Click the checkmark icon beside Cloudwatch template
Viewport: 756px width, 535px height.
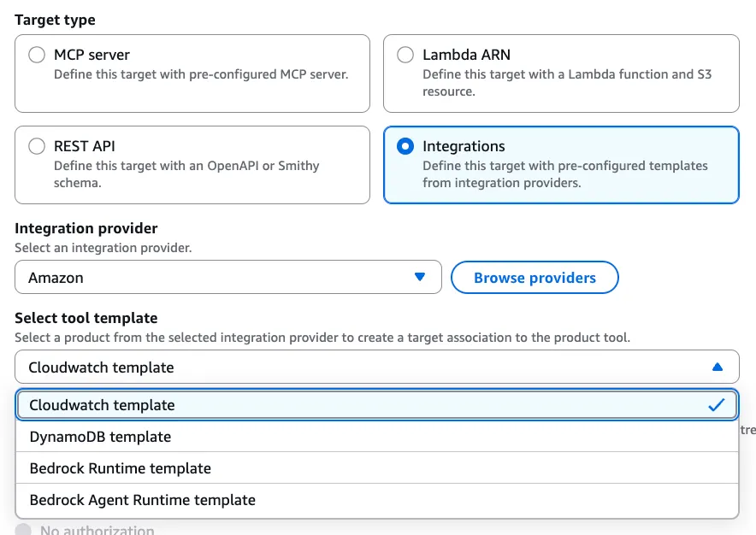click(x=717, y=405)
